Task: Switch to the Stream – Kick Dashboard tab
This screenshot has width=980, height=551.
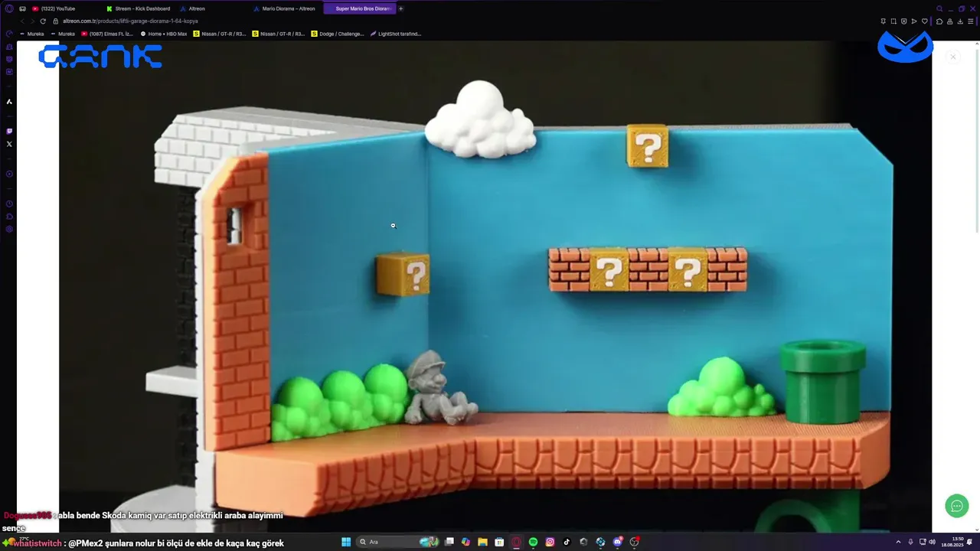Action: coord(138,8)
